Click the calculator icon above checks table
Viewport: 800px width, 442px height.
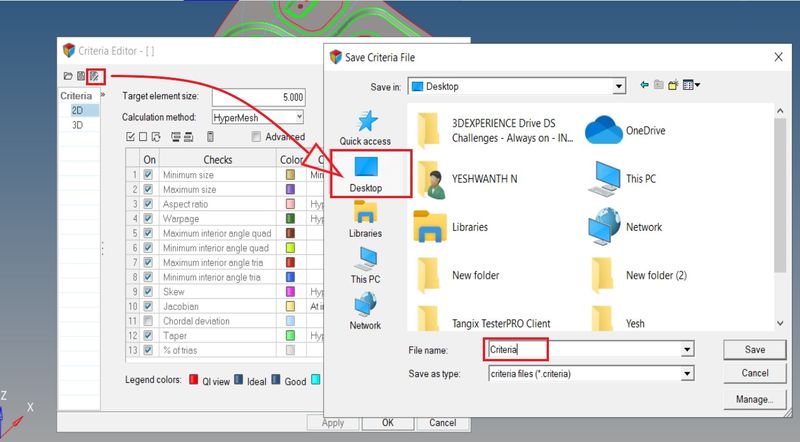pos(210,137)
